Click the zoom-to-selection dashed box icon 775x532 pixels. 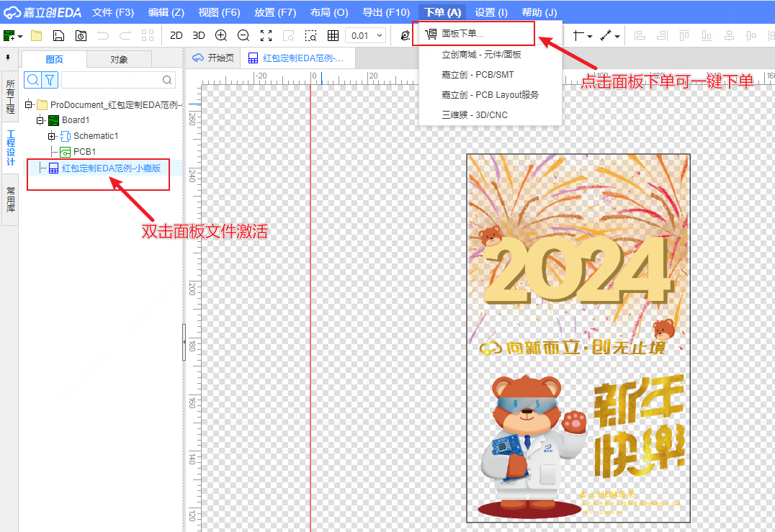[x=310, y=35]
